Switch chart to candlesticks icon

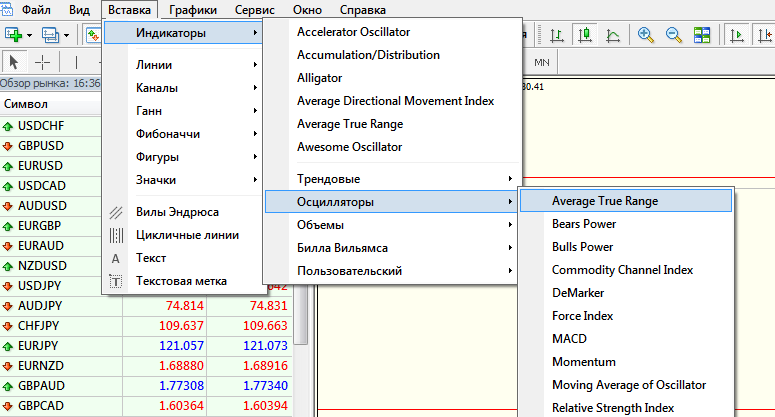585,35
